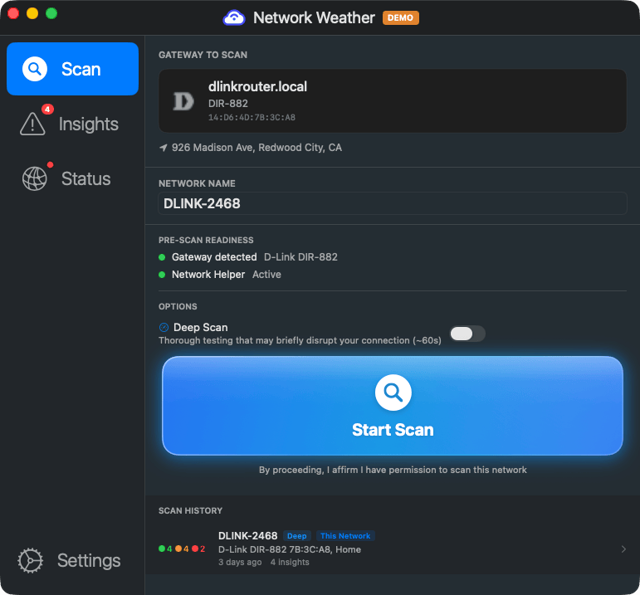The height and width of the screenshot is (595, 640).
Task: Click the orange DEMO badge
Action: (x=400, y=18)
